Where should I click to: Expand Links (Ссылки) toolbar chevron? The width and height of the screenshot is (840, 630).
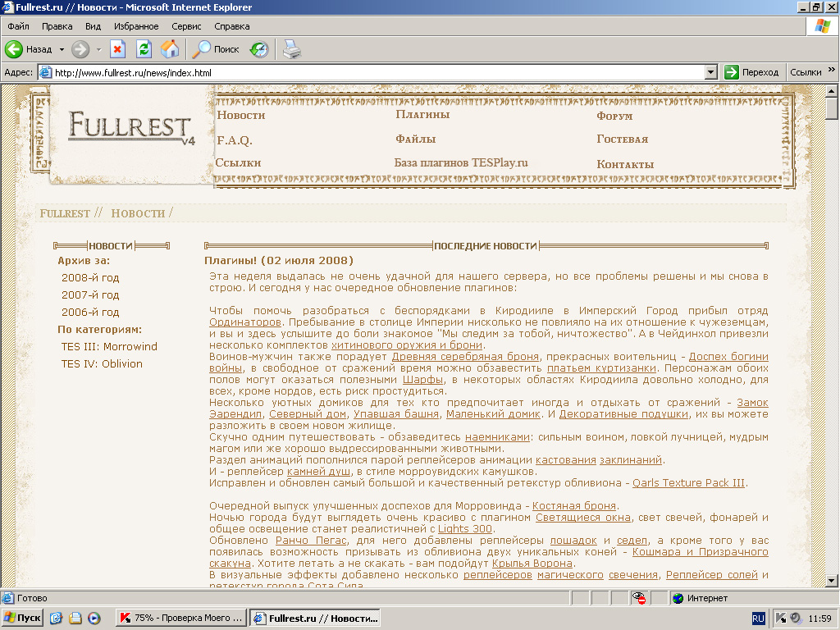pyautogui.click(x=832, y=70)
